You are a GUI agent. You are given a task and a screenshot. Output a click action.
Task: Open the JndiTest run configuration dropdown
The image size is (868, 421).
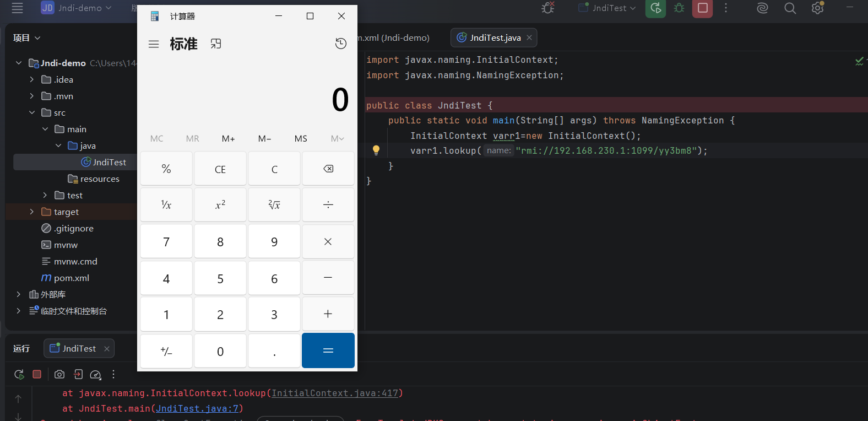pos(607,8)
